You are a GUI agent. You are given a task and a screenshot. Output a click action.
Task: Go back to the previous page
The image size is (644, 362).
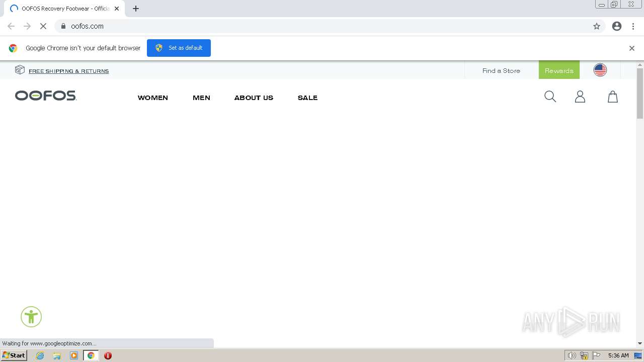[11, 26]
